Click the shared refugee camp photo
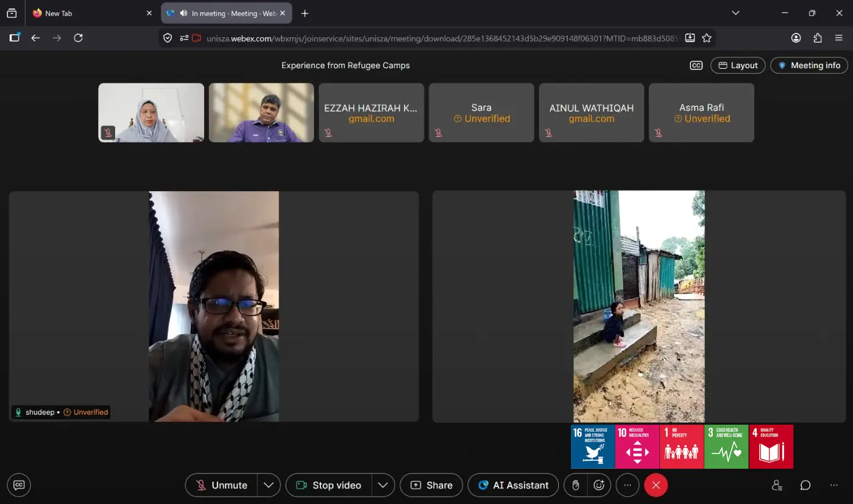 click(x=639, y=306)
